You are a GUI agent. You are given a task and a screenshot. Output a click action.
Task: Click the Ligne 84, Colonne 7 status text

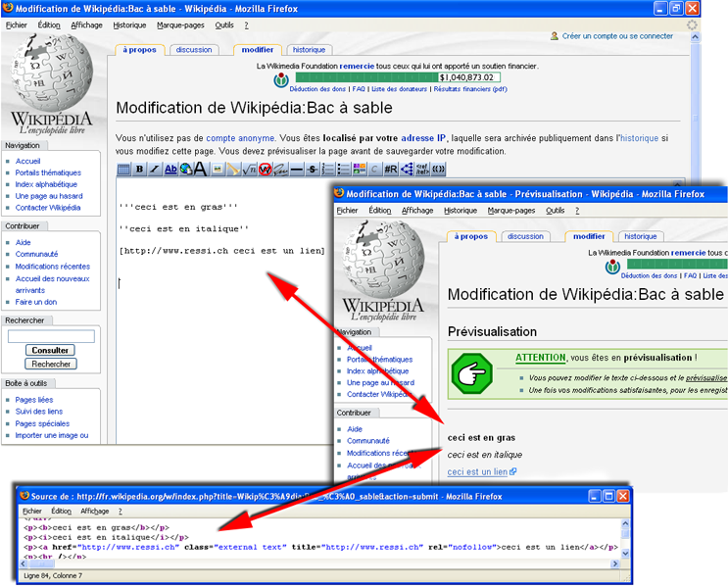53,575
